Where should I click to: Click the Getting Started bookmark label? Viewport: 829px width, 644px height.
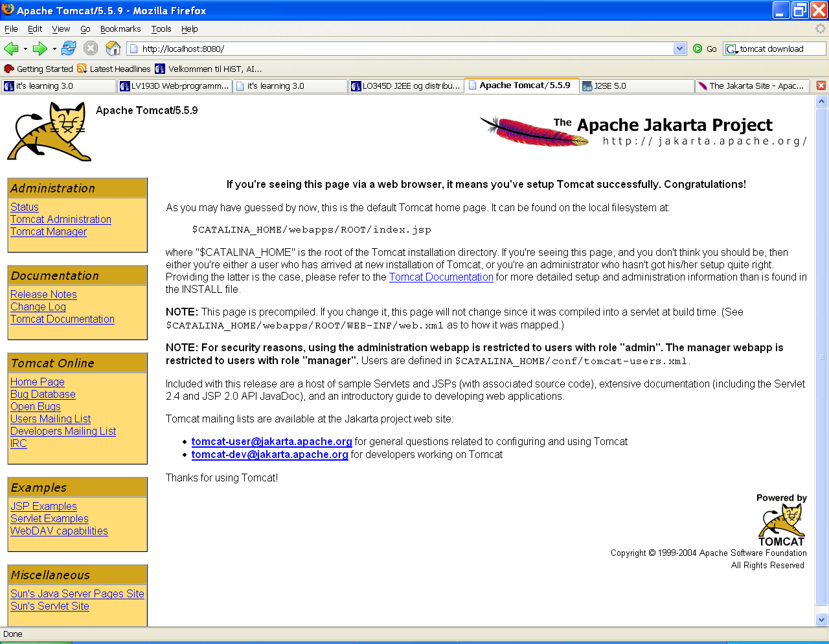pyautogui.click(x=45, y=69)
